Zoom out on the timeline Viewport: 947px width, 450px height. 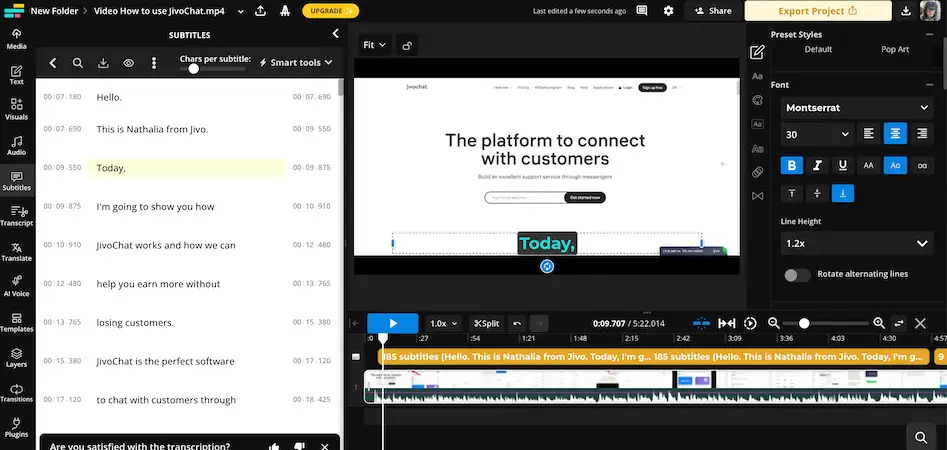coord(774,324)
